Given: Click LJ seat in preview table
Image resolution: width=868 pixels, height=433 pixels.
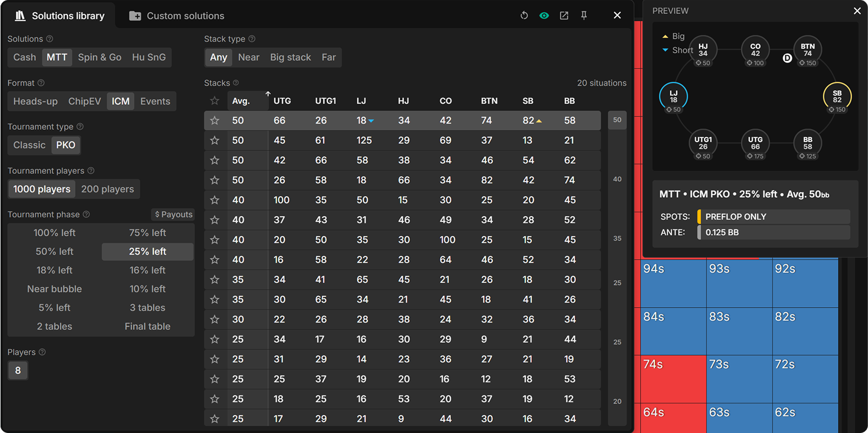Looking at the screenshot, I should click(673, 96).
